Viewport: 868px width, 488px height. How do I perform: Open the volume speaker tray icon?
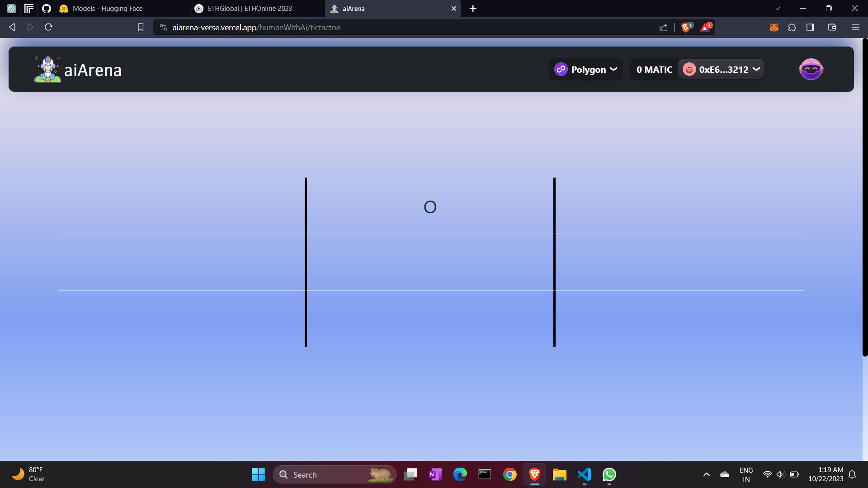780,474
